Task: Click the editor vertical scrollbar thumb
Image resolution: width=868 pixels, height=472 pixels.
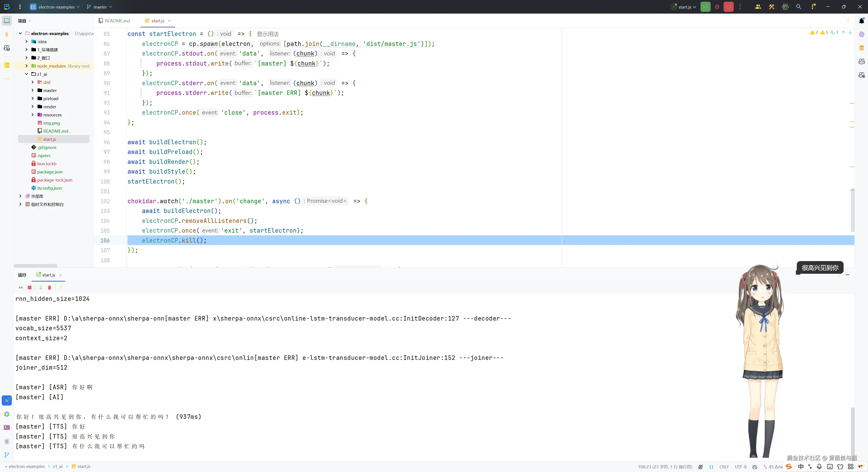Action: pos(852,210)
